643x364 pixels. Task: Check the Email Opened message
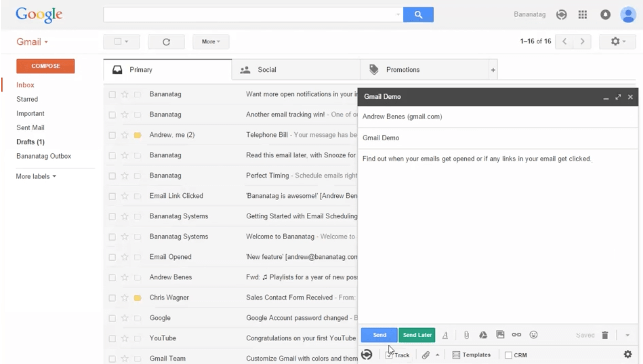coord(112,257)
